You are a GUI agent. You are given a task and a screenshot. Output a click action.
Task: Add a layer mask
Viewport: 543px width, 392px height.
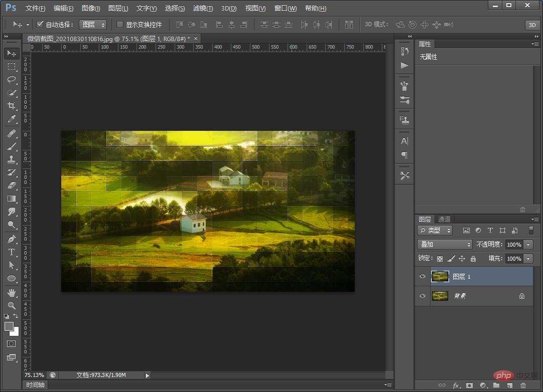click(470, 385)
